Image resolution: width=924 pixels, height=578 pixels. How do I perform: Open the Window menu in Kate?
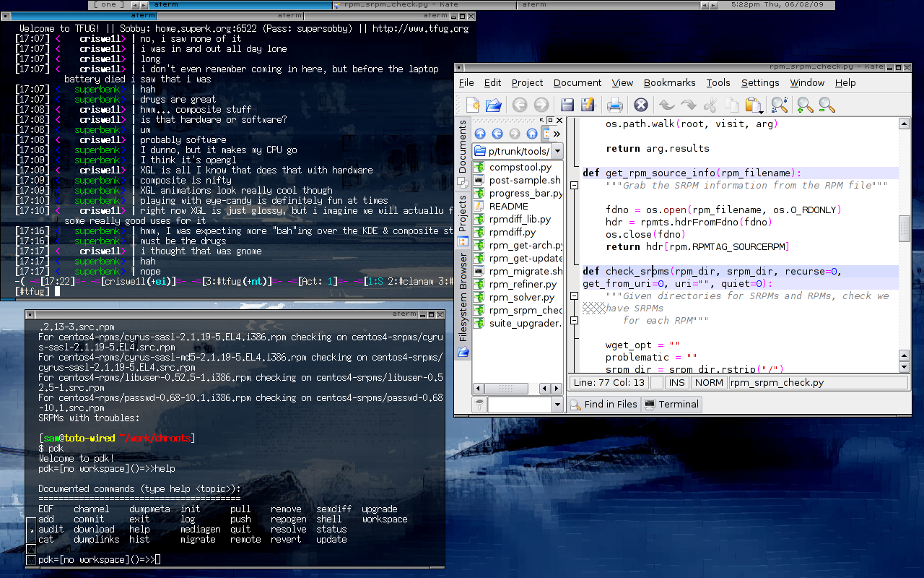[x=807, y=82]
